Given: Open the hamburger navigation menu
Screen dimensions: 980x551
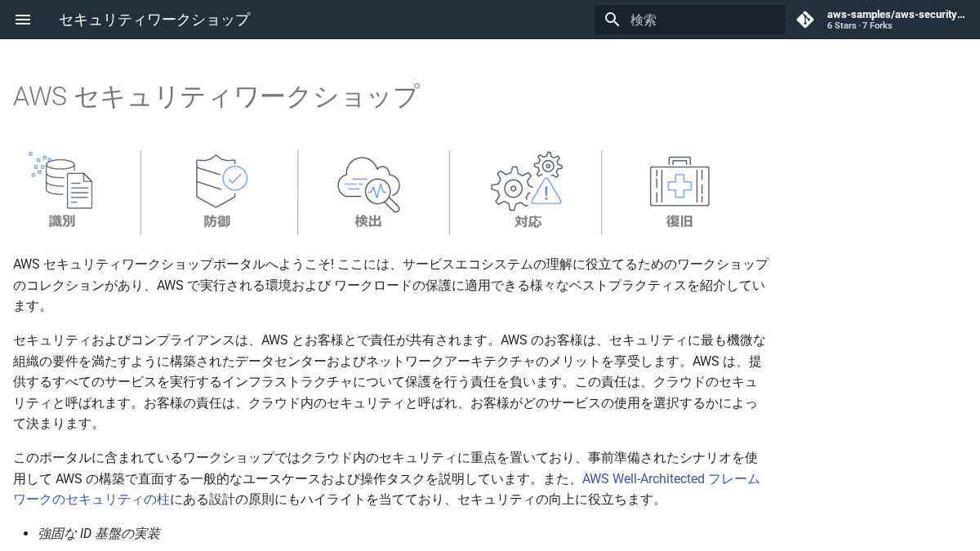Looking at the screenshot, I should [23, 20].
